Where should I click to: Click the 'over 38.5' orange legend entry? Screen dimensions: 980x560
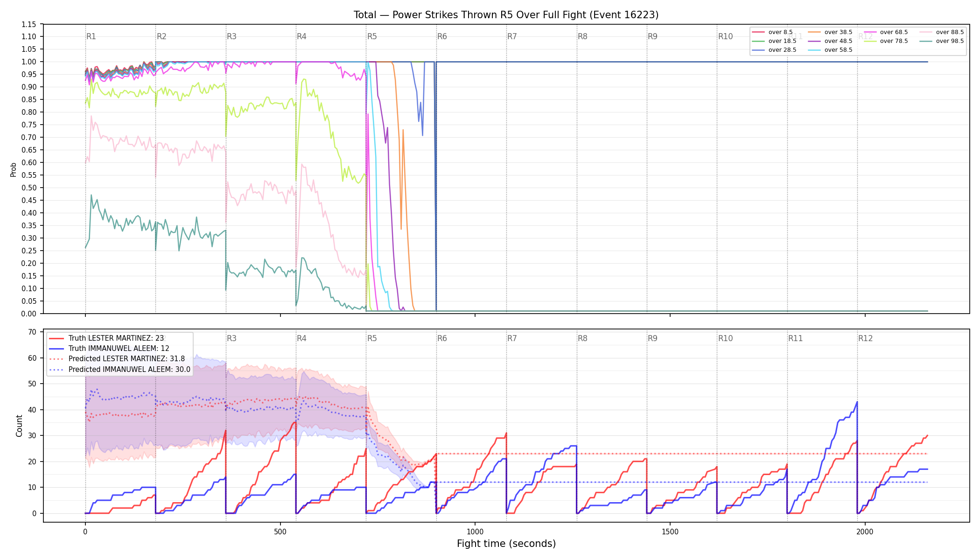830,32
